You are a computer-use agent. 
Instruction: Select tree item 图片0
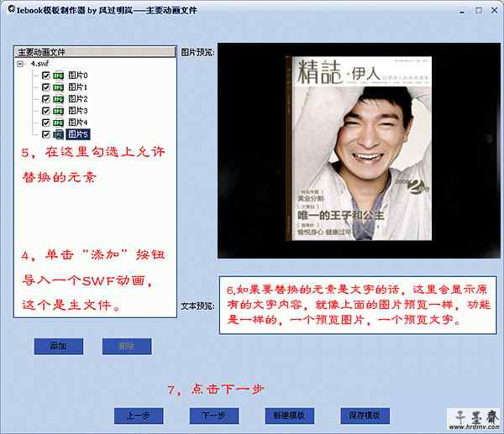coord(78,76)
